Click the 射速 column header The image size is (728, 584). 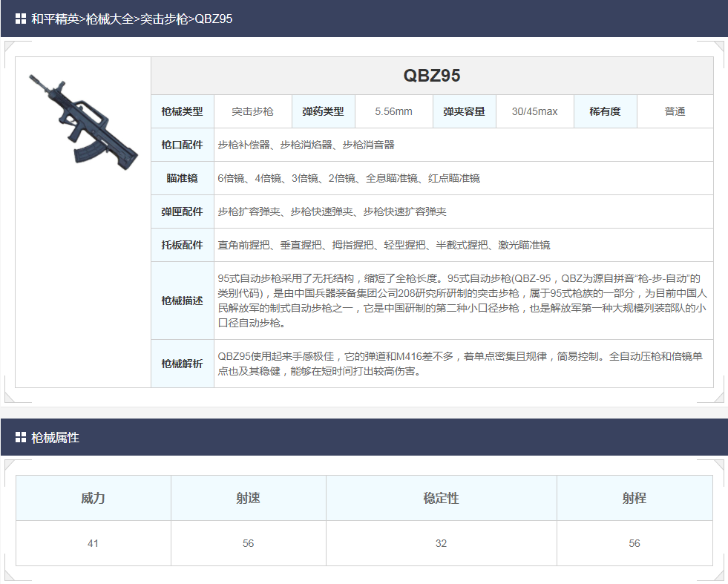coord(249,498)
